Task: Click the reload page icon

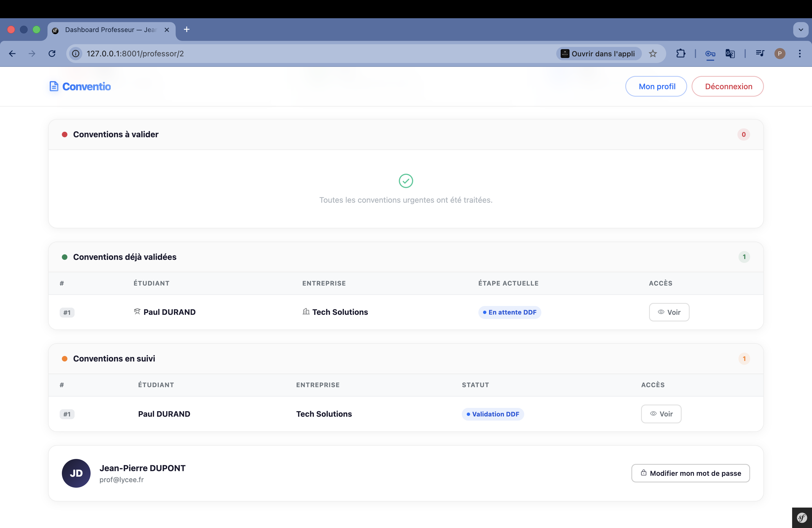Action: [x=52, y=54]
